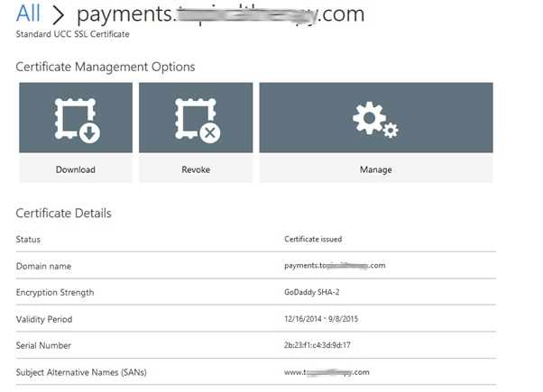Screen dimensions: 543x392
Task: Click the Certificate Details heading
Action: pyautogui.click(x=63, y=214)
